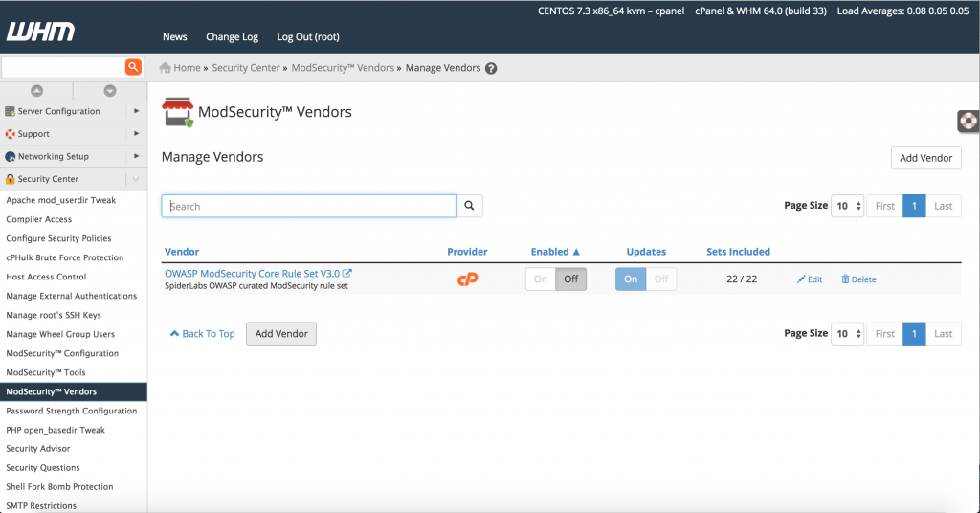Click the pencil Edit icon for OWASP vendor
Viewport: 980px width, 513px height.
point(801,279)
